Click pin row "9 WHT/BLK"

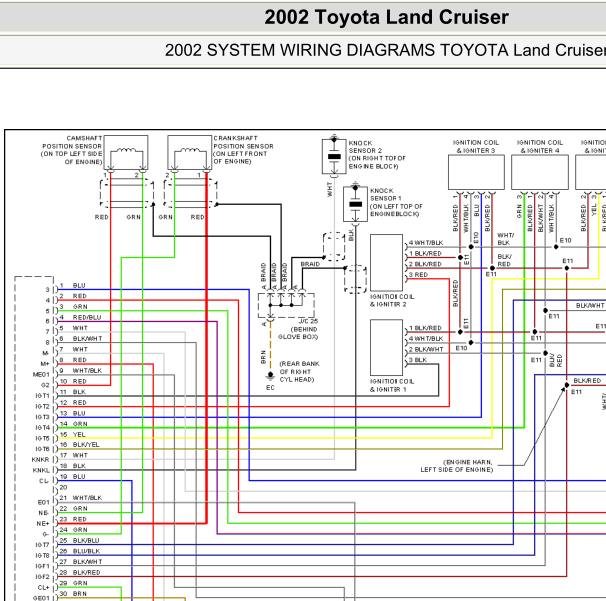click(81, 371)
